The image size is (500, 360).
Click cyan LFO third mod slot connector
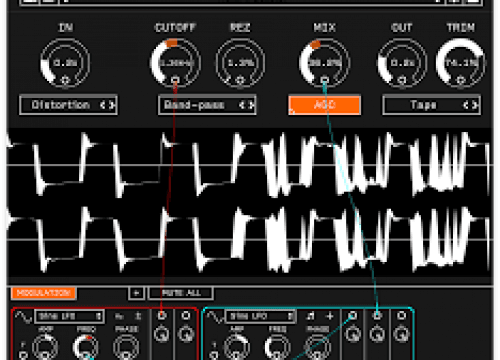click(x=402, y=315)
